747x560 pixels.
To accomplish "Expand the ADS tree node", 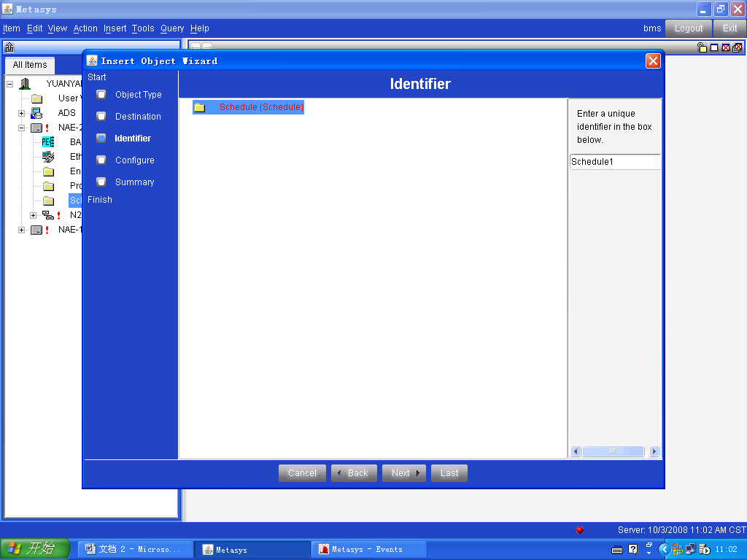I will click(21, 113).
